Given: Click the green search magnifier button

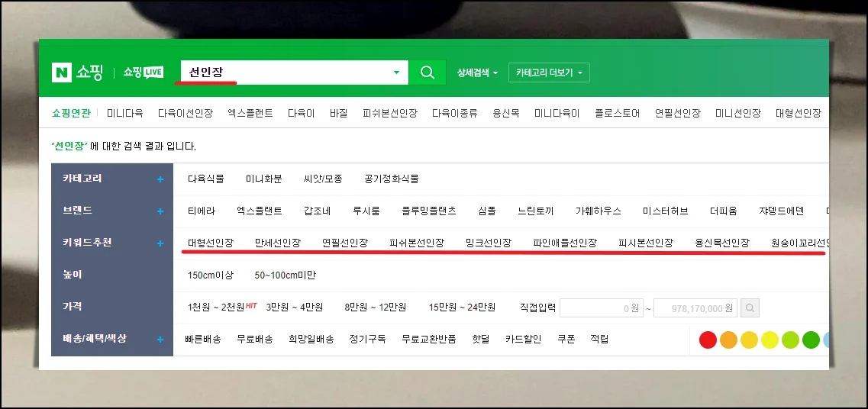Looking at the screenshot, I should (x=428, y=72).
